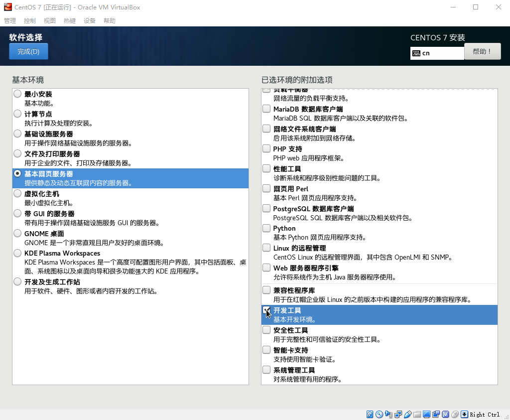Image resolution: width=510 pixels, height=420 pixels.
Task: Click the 已选环境的附加选项 heading
Action: click(x=297, y=80)
